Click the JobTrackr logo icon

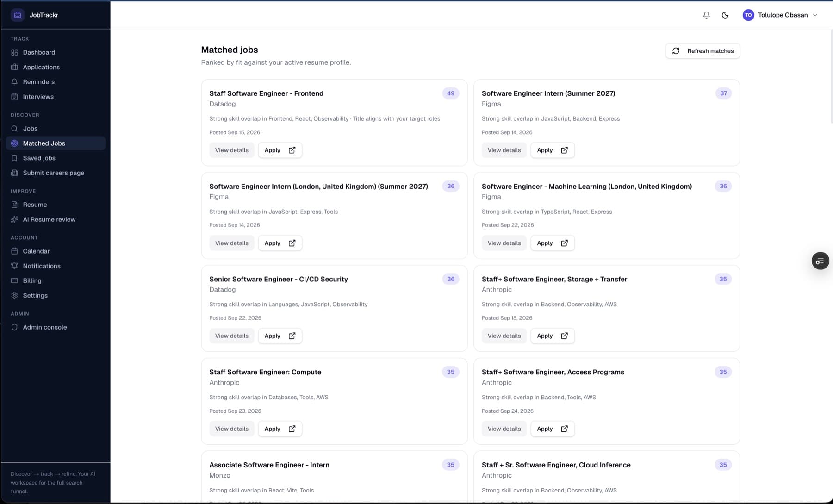(x=18, y=15)
